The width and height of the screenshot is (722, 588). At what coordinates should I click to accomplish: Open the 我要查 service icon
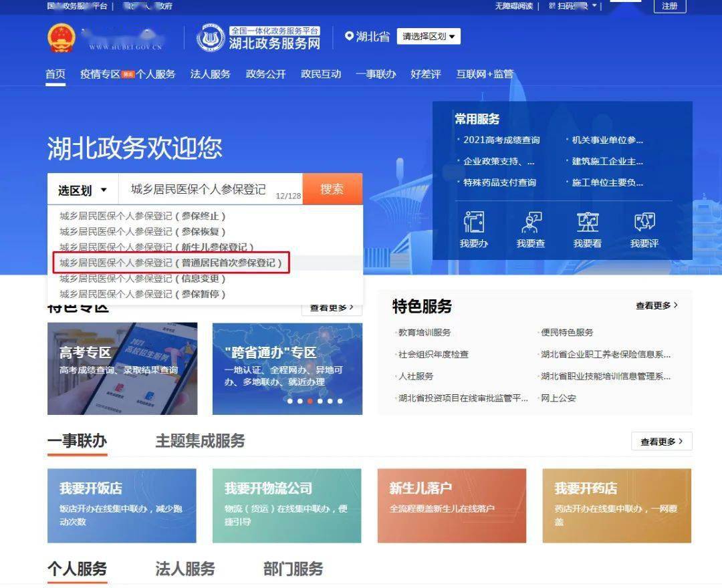(531, 230)
